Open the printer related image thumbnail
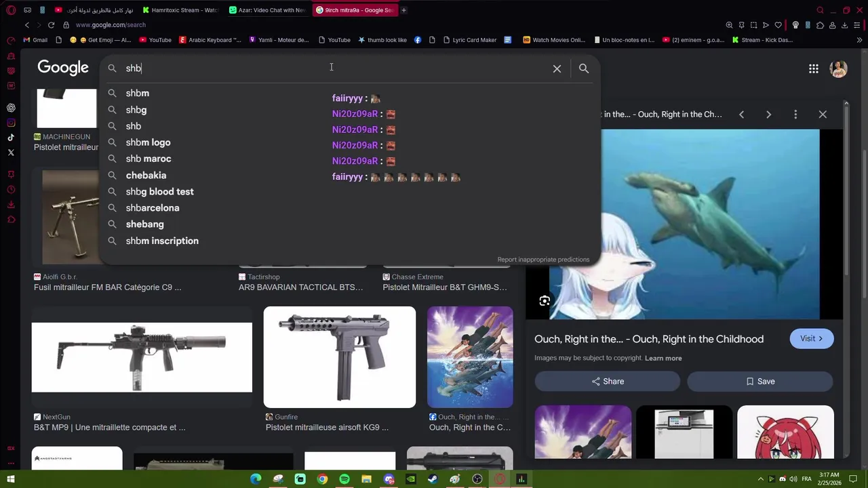Screen dimensions: 868x488 (x=684, y=432)
